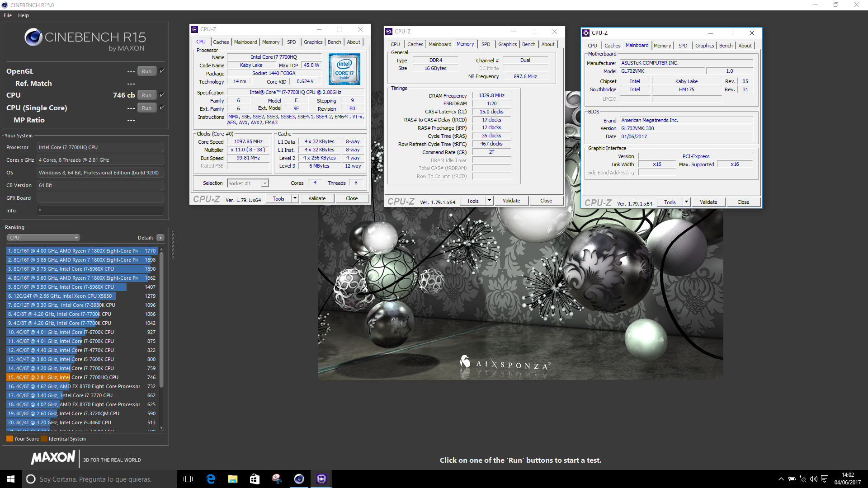Switch to SPD tab in Memory CPU-Z window

click(486, 44)
